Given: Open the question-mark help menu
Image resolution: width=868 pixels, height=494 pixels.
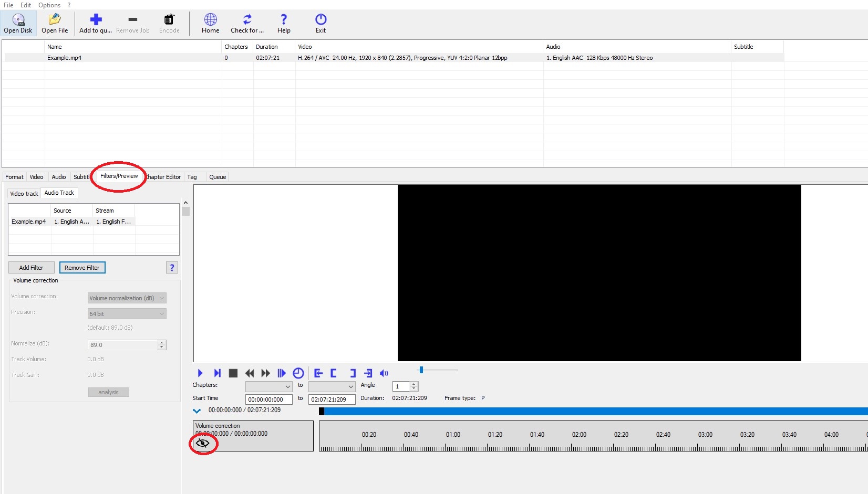Looking at the screenshot, I should click(x=69, y=5).
